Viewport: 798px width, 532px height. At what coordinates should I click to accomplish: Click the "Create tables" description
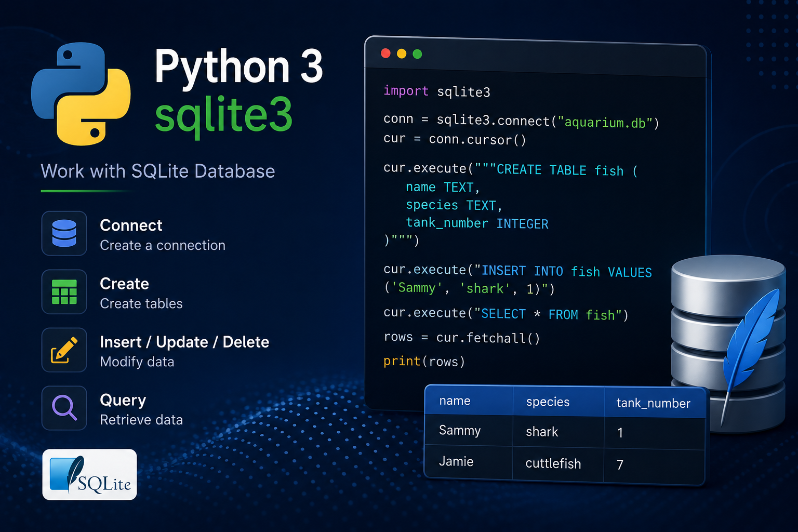tap(141, 303)
